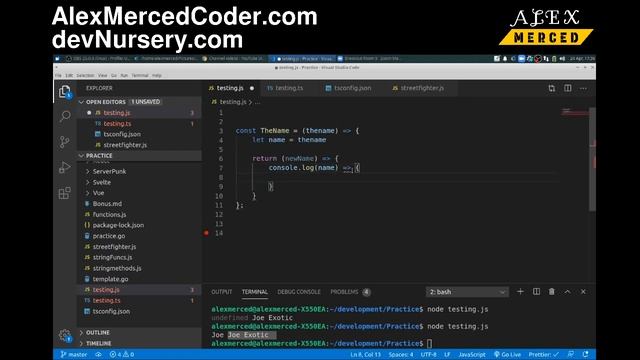Select the Terminal panel tab
The image size is (640, 360).
click(254, 292)
